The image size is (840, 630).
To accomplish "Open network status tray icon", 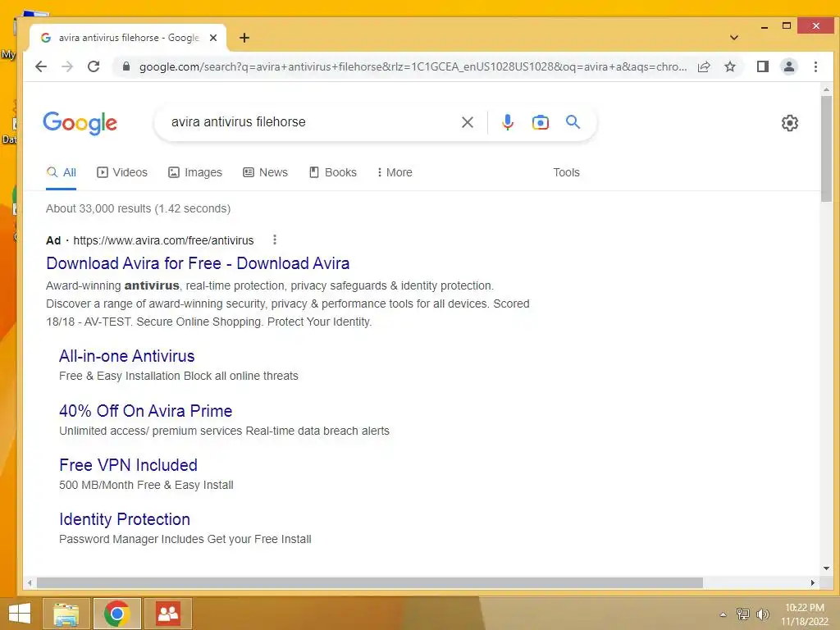I will click(742, 614).
